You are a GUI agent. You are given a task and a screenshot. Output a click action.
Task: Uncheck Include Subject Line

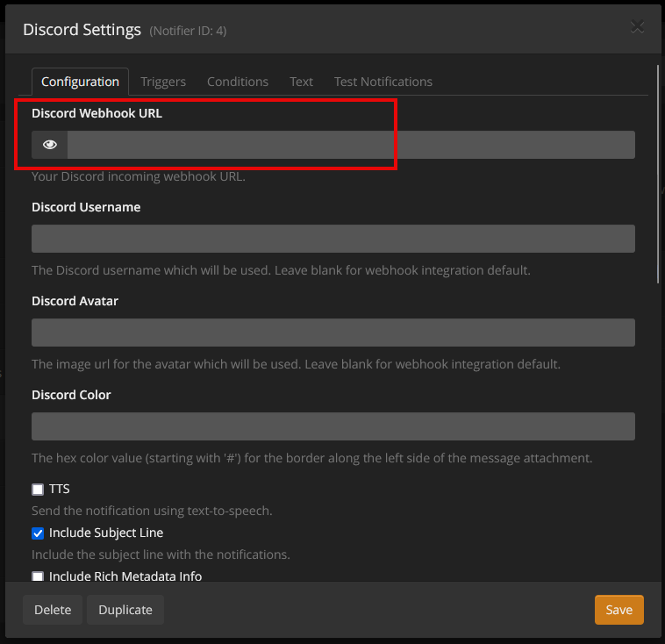click(38, 533)
